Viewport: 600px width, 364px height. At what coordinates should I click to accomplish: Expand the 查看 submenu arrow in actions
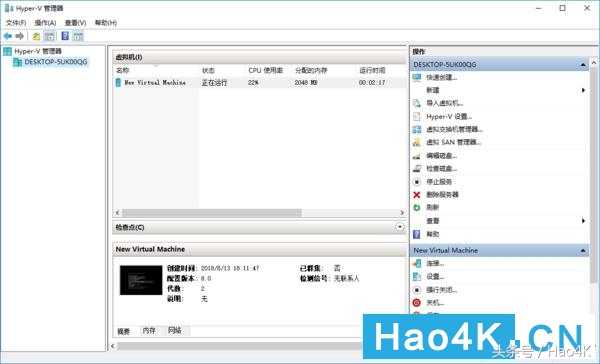click(x=583, y=221)
